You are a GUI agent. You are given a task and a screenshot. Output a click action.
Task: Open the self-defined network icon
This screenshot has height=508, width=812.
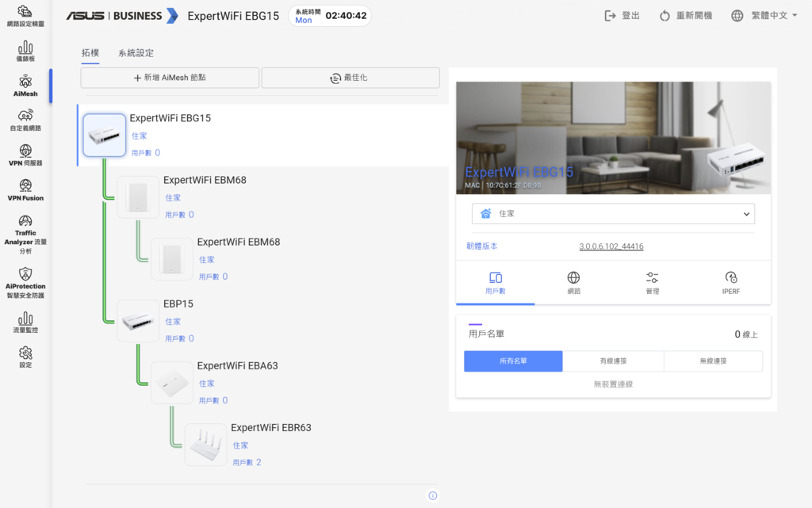pos(25,116)
